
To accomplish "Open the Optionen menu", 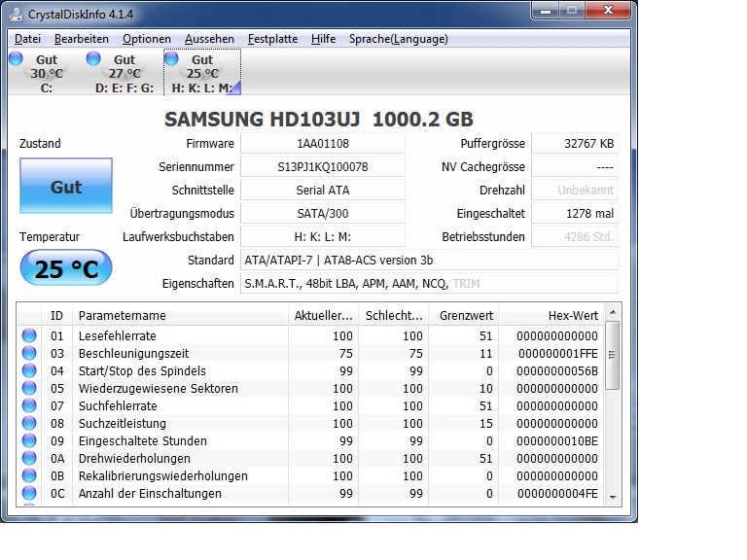I will click(x=147, y=39).
